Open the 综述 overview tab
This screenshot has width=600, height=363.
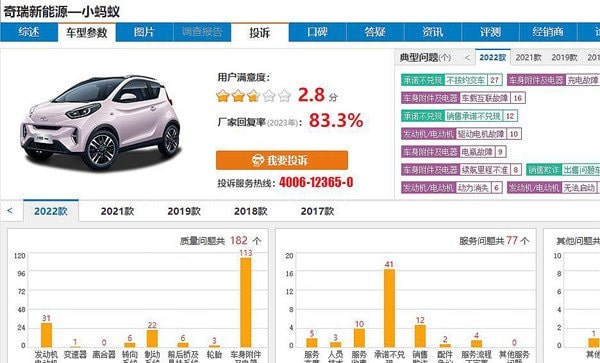(x=29, y=32)
